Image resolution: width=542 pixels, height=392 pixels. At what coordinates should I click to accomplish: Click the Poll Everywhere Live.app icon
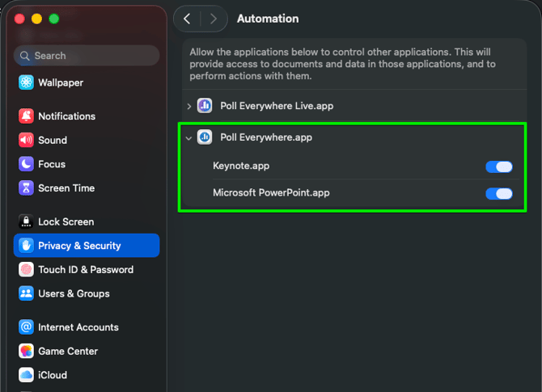coord(205,106)
